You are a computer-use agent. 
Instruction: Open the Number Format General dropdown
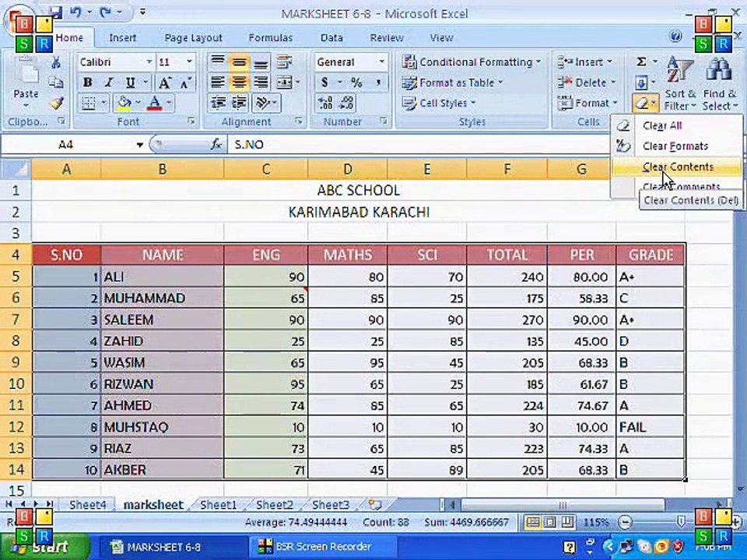pos(381,62)
